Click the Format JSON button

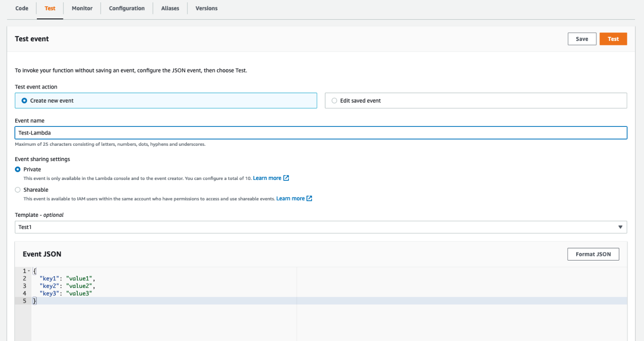[593, 254]
